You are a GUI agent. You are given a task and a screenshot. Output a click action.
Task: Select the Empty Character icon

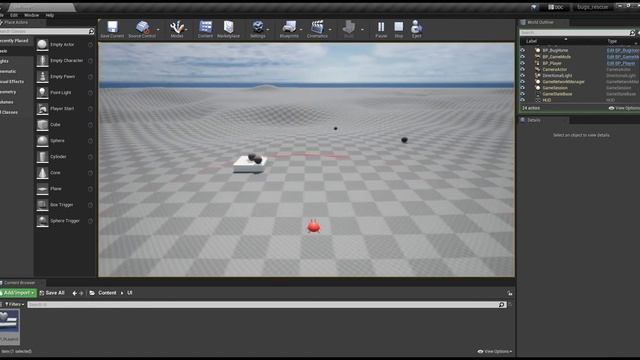click(42, 60)
